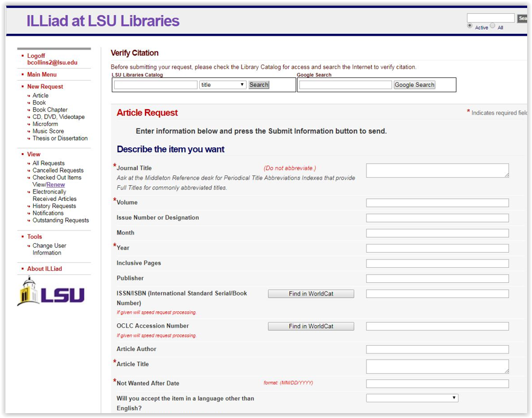Choose Book under New Request
This screenshot has width=532, height=418.
(39, 103)
